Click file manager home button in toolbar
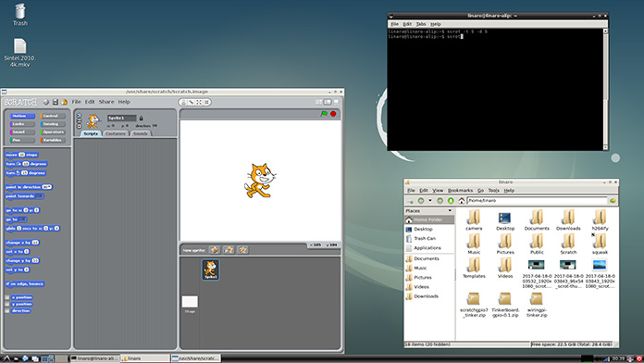 point(462,201)
